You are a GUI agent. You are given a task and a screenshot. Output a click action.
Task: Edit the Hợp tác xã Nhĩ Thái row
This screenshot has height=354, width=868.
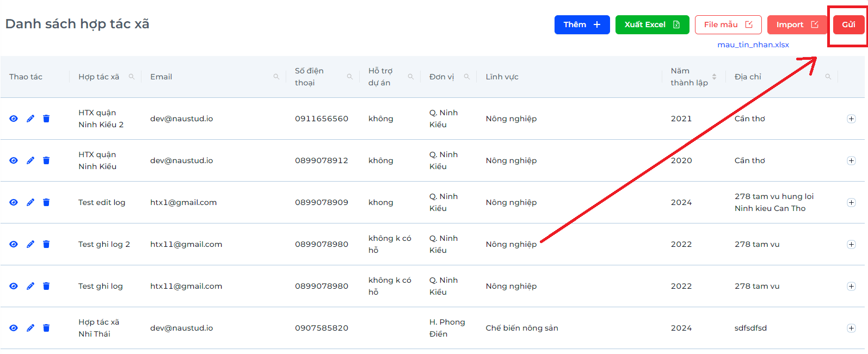tap(30, 328)
